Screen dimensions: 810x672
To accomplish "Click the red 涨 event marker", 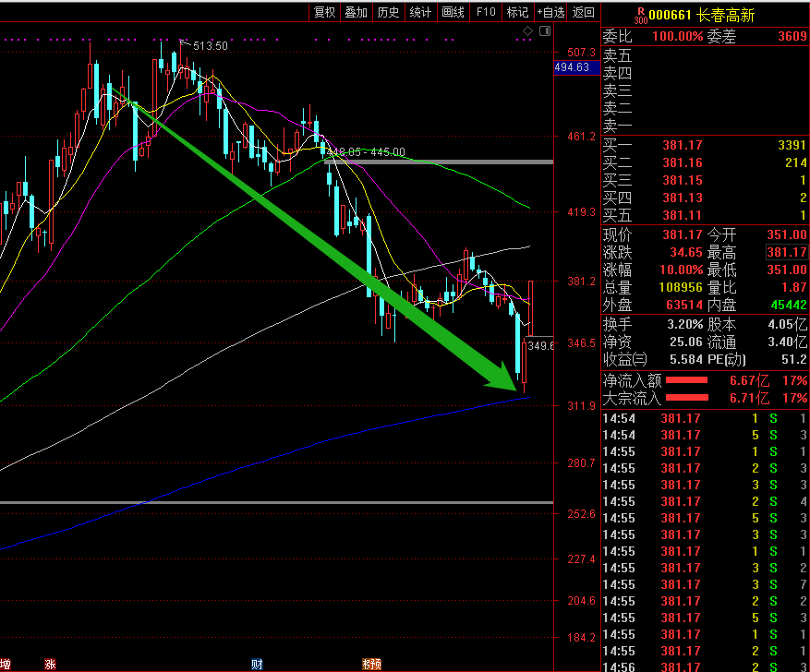I will 49,664.
